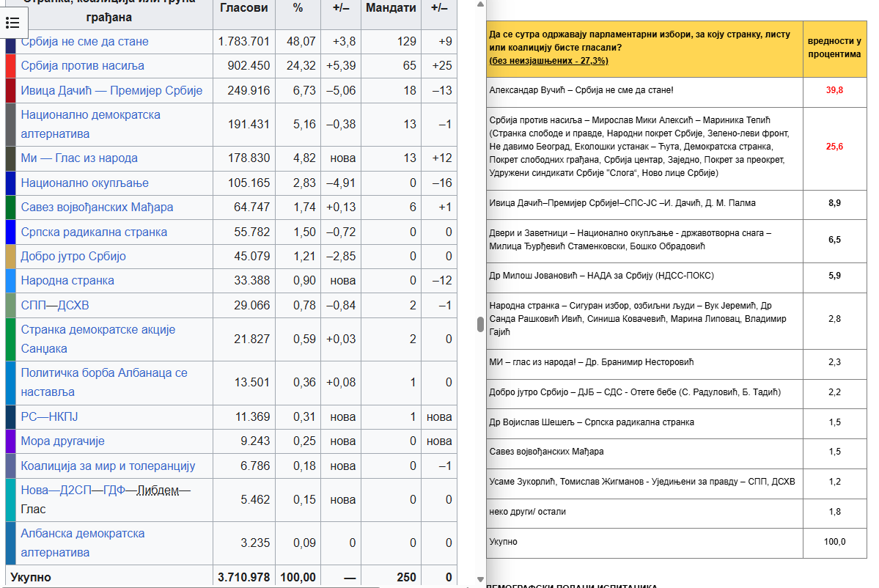Click the poll value '2,3'

(835, 362)
